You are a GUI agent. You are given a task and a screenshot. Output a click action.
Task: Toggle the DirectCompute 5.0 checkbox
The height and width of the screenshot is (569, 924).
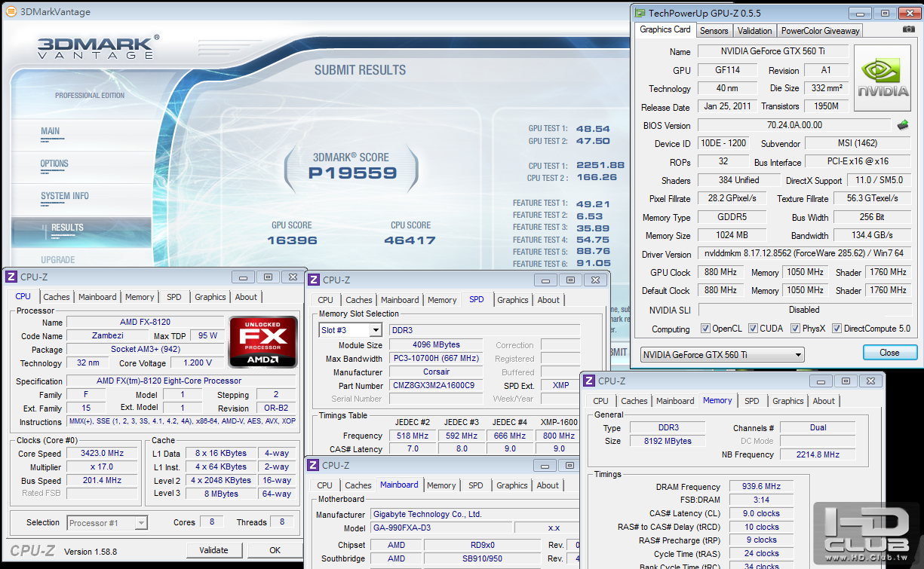tap(836, 329)
